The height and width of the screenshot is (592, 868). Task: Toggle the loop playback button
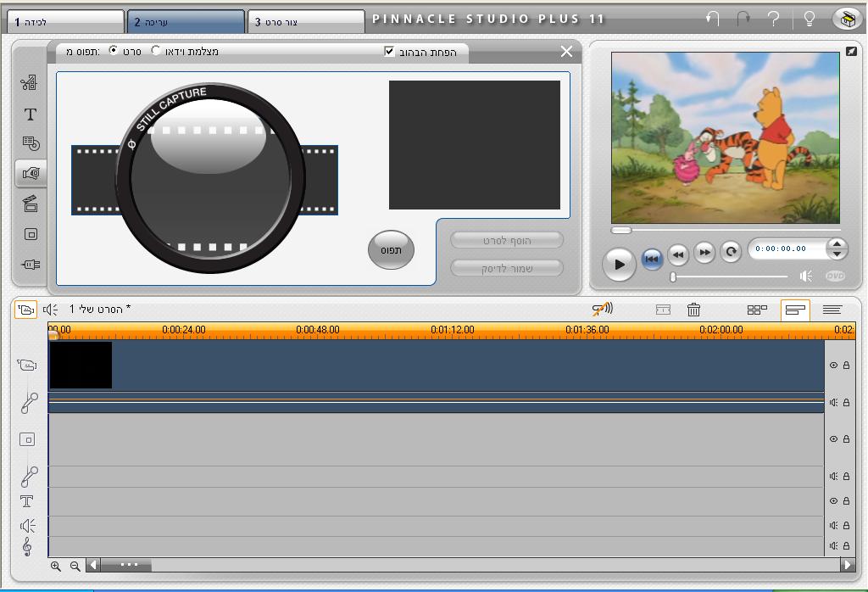point(731,252)
